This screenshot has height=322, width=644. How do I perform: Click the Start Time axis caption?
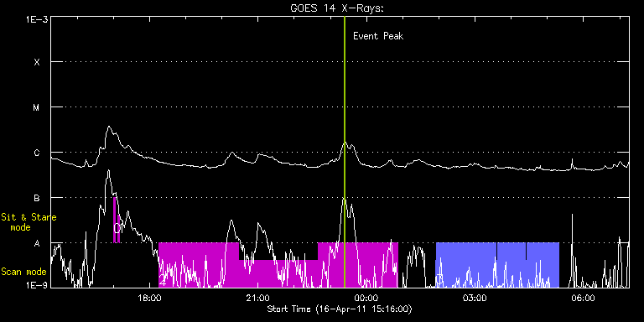pyautogui.click(x=340, y=309)
